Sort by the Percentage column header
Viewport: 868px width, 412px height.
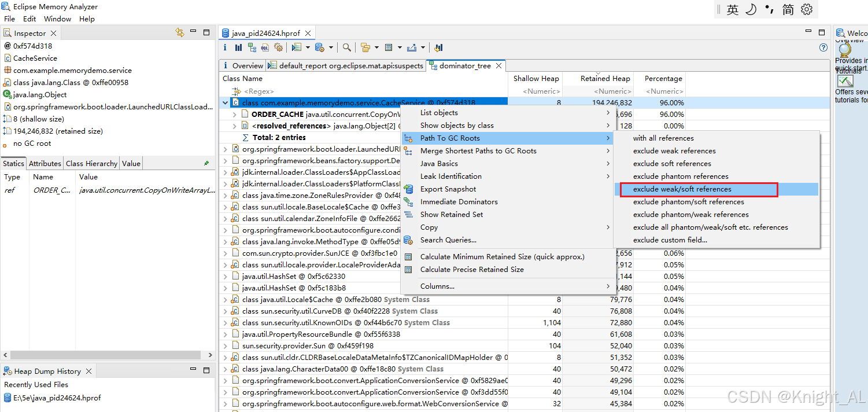coord(660,79)
